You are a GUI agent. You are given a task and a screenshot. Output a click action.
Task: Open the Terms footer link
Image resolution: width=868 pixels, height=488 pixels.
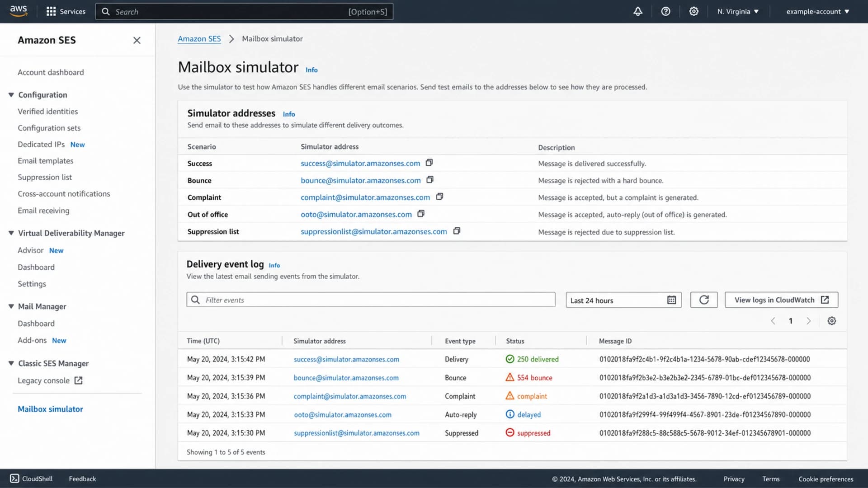tap(771, 479)
